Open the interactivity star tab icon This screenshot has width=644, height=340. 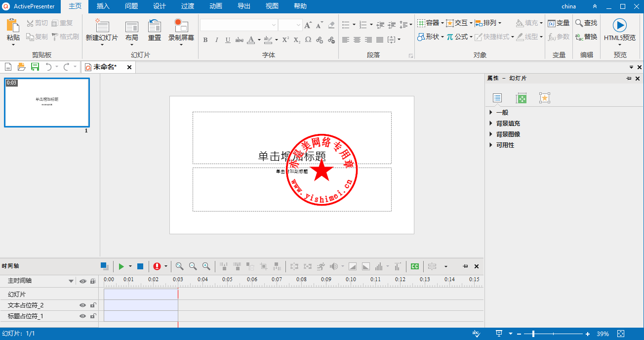coord(545,98)
